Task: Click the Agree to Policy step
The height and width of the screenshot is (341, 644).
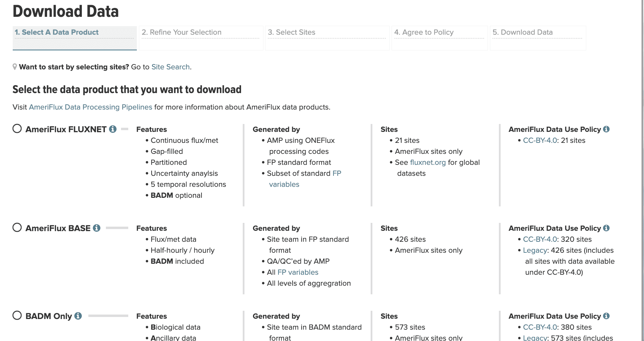Action: tap(424, 32)
